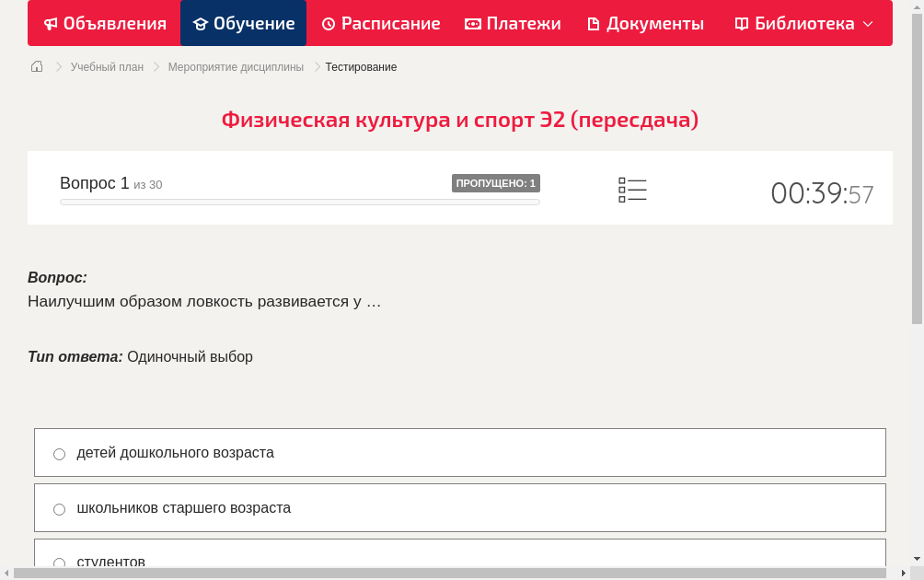Open the Тестирование breadcrumb link
Screen dimensions: 924x580
coord(360,66)
